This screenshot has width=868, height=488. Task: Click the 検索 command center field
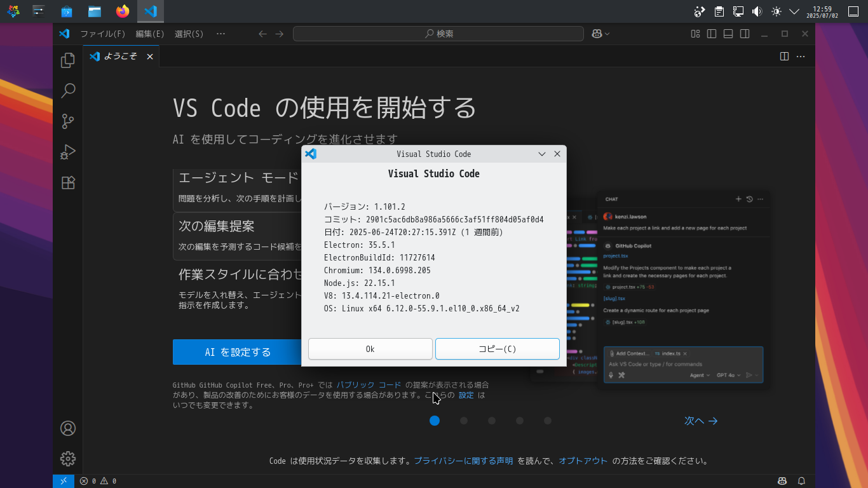pyautogui.click(x=438, y=34)
